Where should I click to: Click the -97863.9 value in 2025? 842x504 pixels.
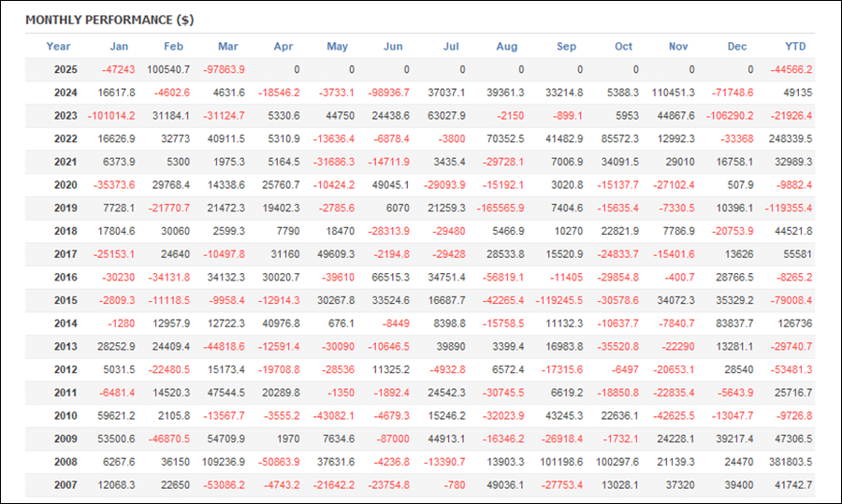(x=224, y=70)
